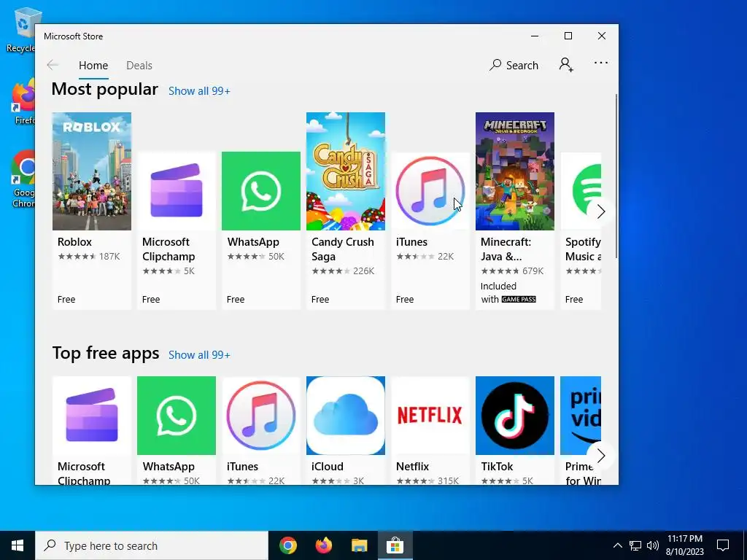Click the Store window vertical scrollbar
This screenshot has width=747, height=560.
pyautogui.click(x=616, y=176)
